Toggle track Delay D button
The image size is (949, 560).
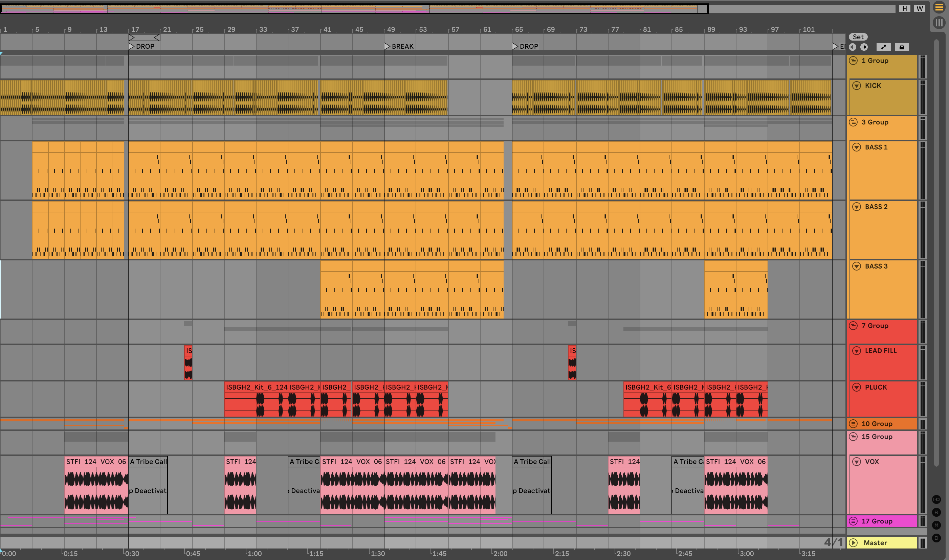(x=936, y=538)
